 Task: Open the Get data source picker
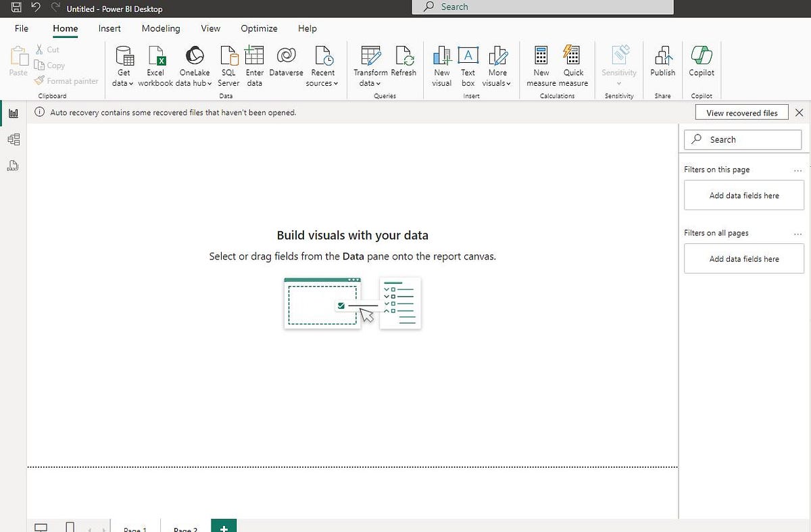pos(124,67)
